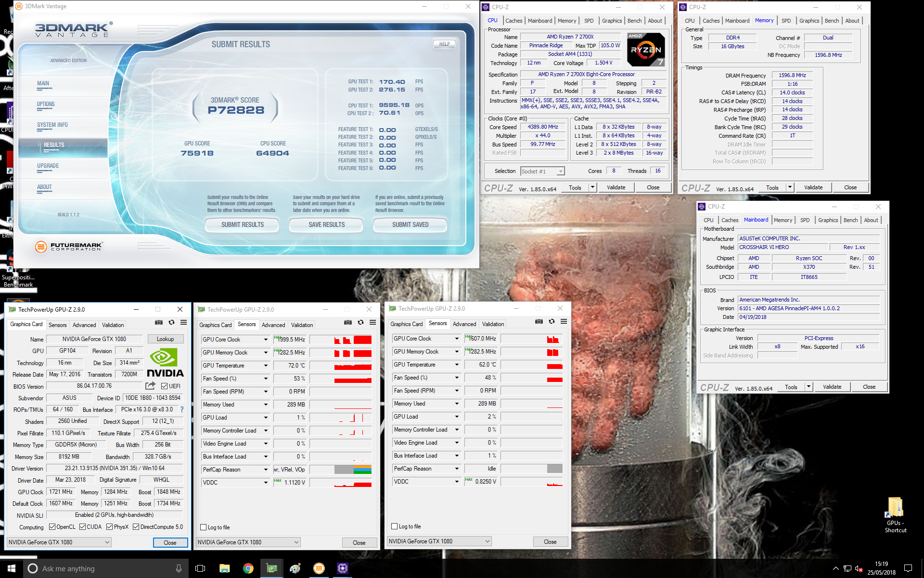Enable Log to file in middle GPU-Z

coord(204,527)
